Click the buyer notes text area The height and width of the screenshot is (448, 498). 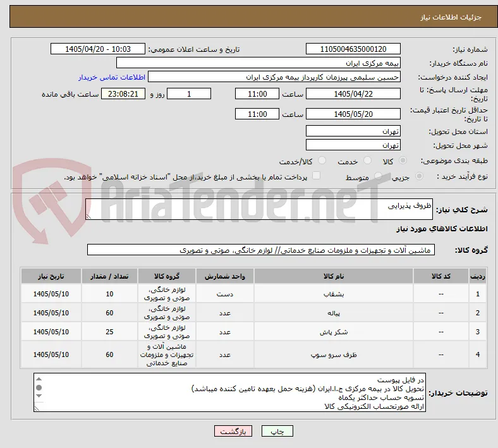(x=229, y=392)
